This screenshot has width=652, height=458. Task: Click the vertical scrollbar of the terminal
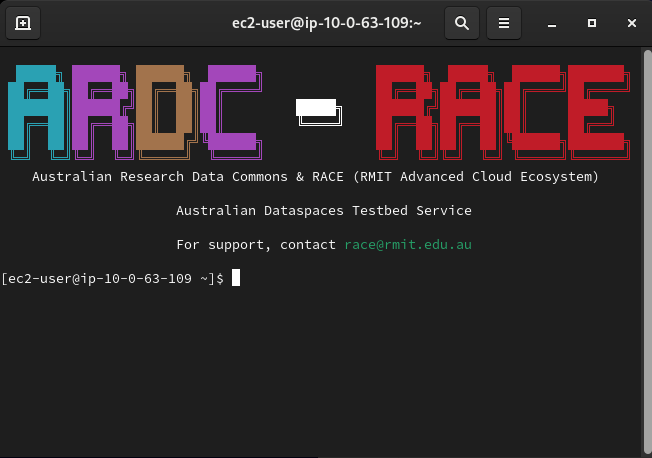[x=647, y=252]
